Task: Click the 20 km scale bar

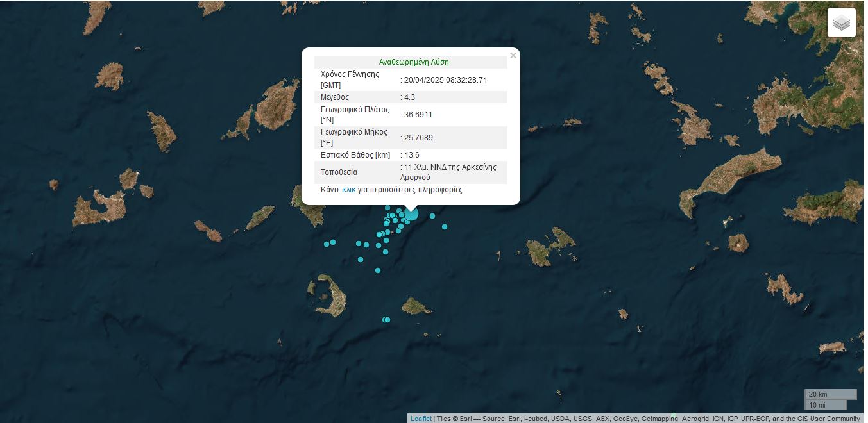Action: [x=830, y=394]
